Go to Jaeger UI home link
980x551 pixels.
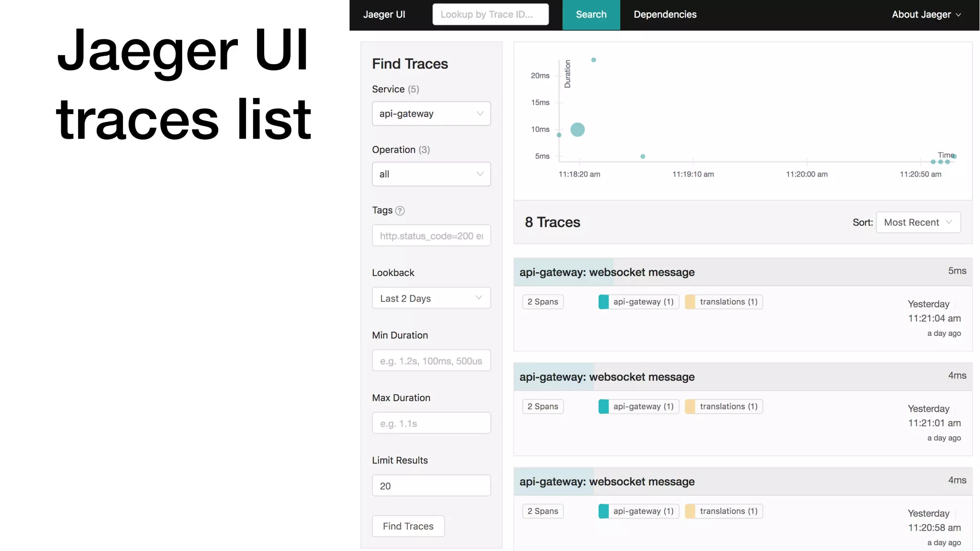tap(384, 14)
